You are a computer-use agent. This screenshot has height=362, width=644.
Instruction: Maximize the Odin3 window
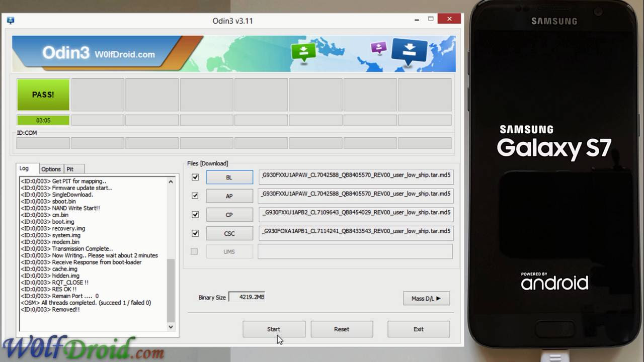tap(431, 20)
